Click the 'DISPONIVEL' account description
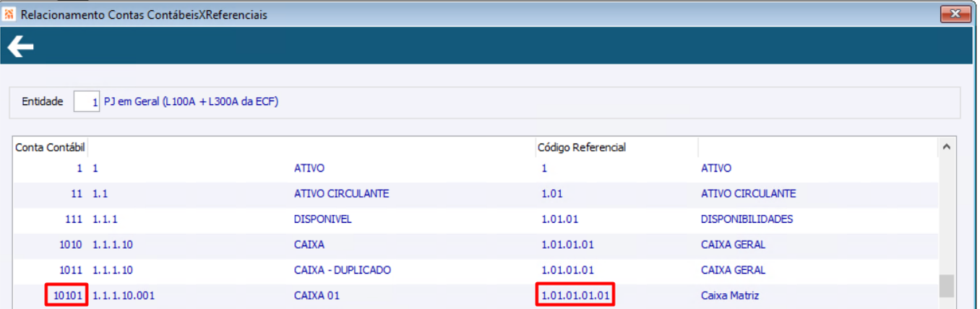The width and height of the screenshot is (980, 309). [x=323, y=219]
